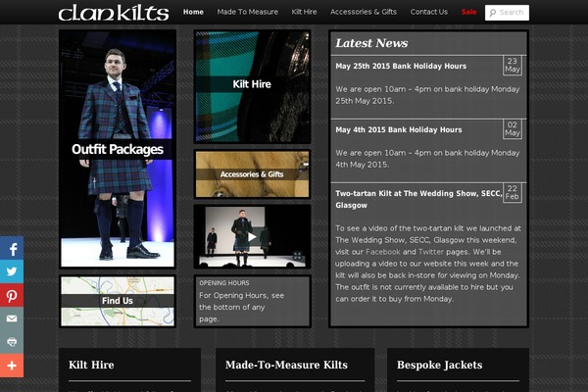Go to Kilt Hire in navigation bar

(x=304, y=12)
